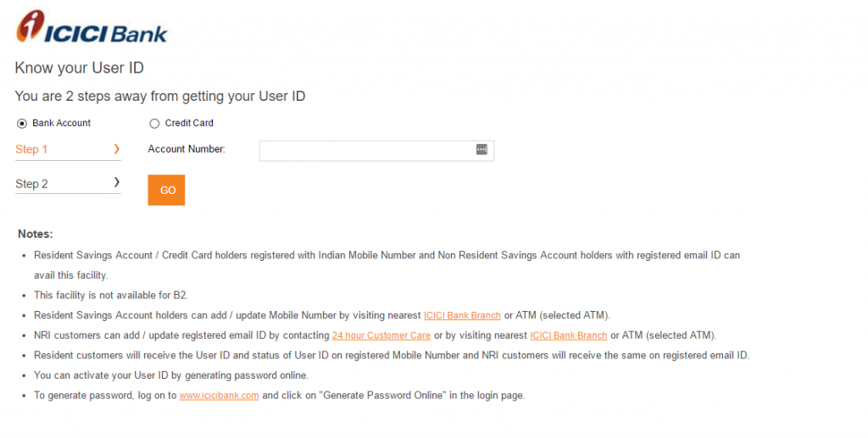
Task: Open the Step 2 tab
Action: tap(68, 184)
